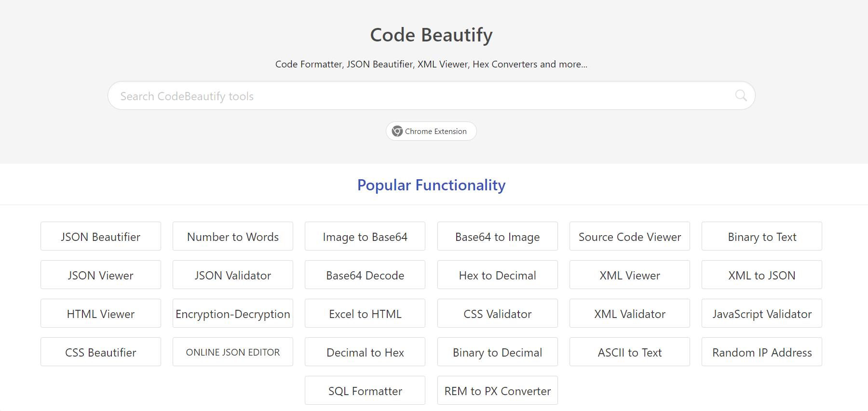
Task: Open the JSON Beautifier tool
Action: (x=101, y=236)
